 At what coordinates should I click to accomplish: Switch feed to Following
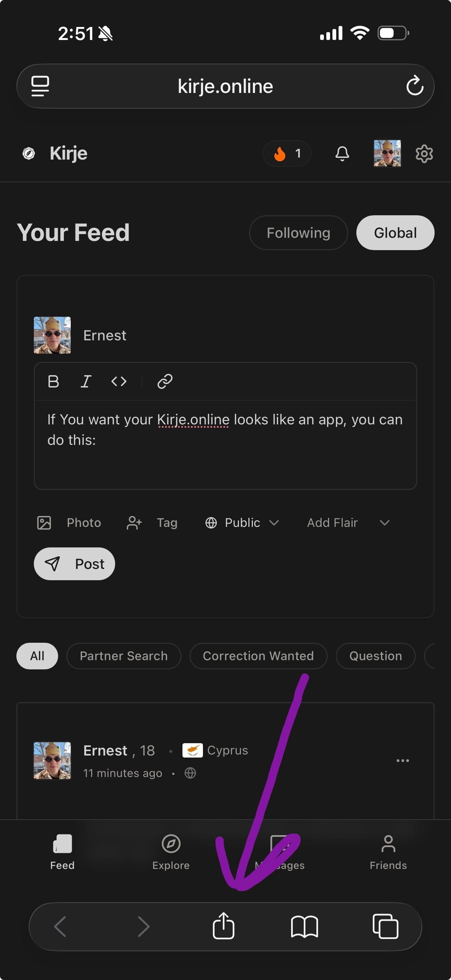point(298,233)
